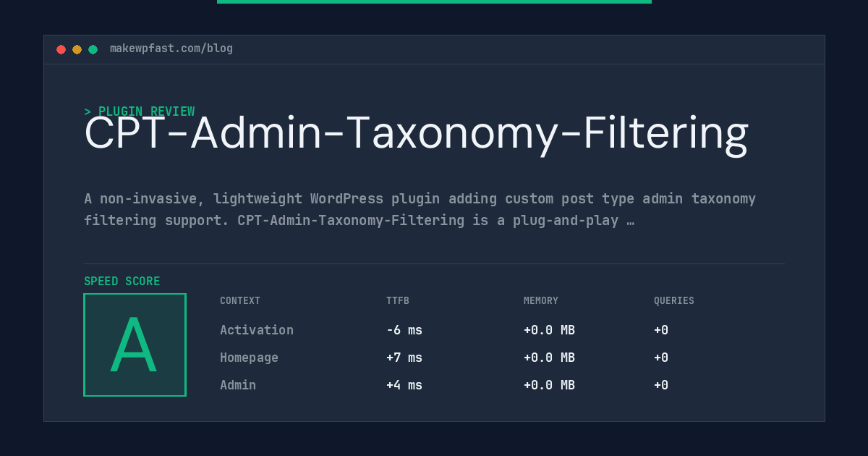Click Homepage row memory +0.0 MB
This screenshot has width=868, height=456.
tap(549, 358)
